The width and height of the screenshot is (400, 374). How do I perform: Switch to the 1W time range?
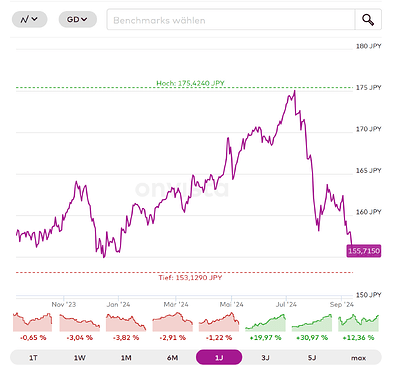(80, 358)
